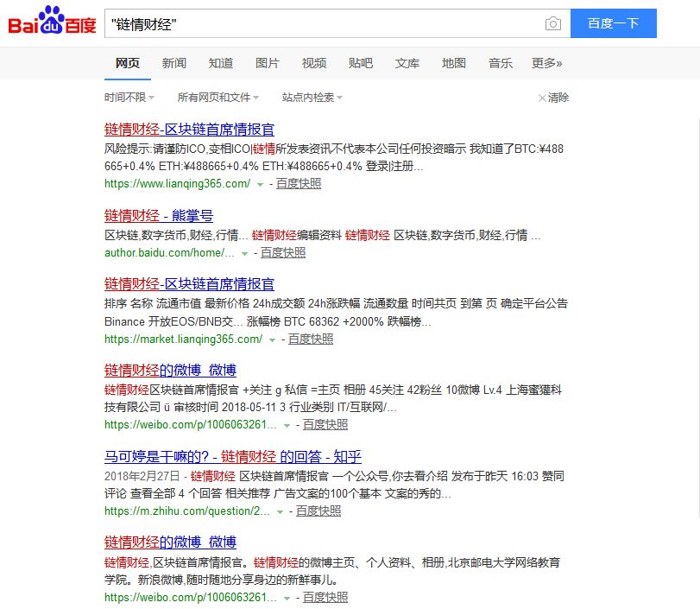Screen dimensions: 700x609
Task: Switch to the 新闻 news tab
Action: tap(174, 62)
